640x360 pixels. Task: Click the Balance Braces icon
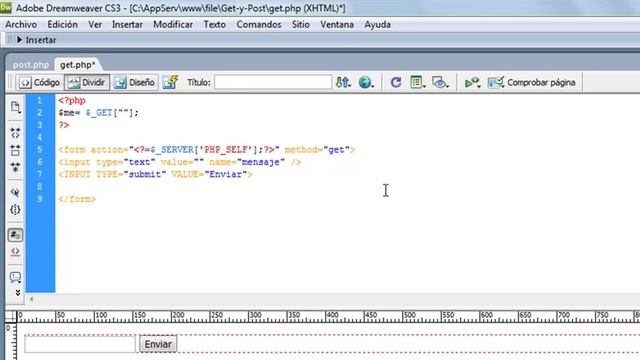pos(15,210)
